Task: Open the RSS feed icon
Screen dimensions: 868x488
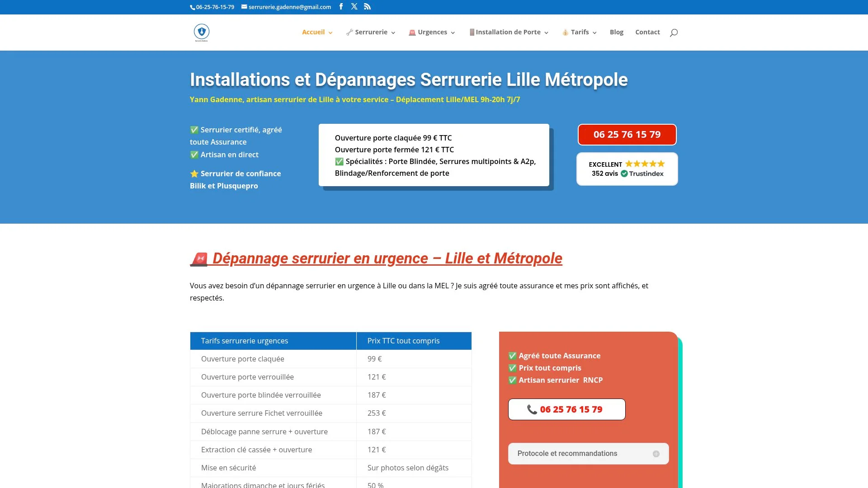Action: coord(367,6)
